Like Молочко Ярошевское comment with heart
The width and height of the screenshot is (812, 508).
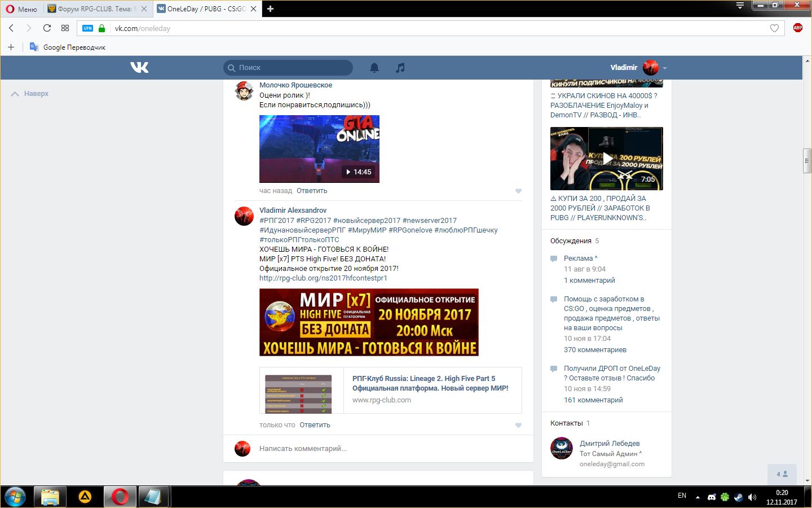[518, 191]
